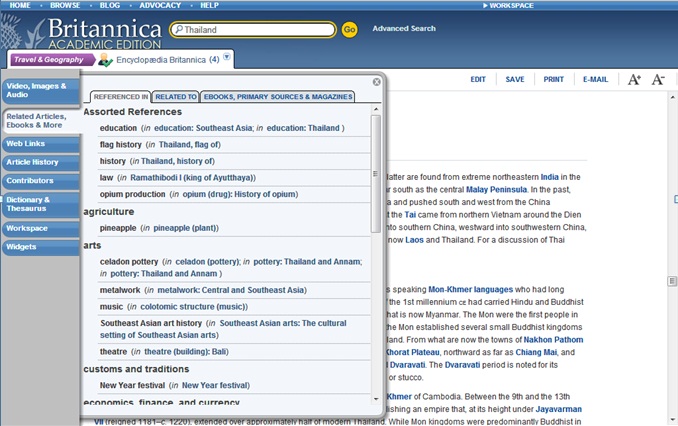Open 'Ramathibodi I (king of Ayutthaya)' link
Viewport: 678px width, 426px height.
click(x=193, y=177)
